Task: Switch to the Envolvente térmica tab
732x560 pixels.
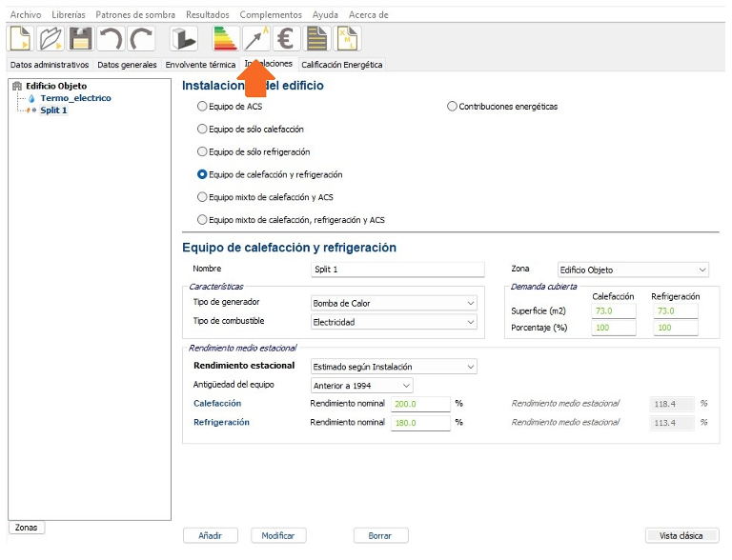Action: 200,65
